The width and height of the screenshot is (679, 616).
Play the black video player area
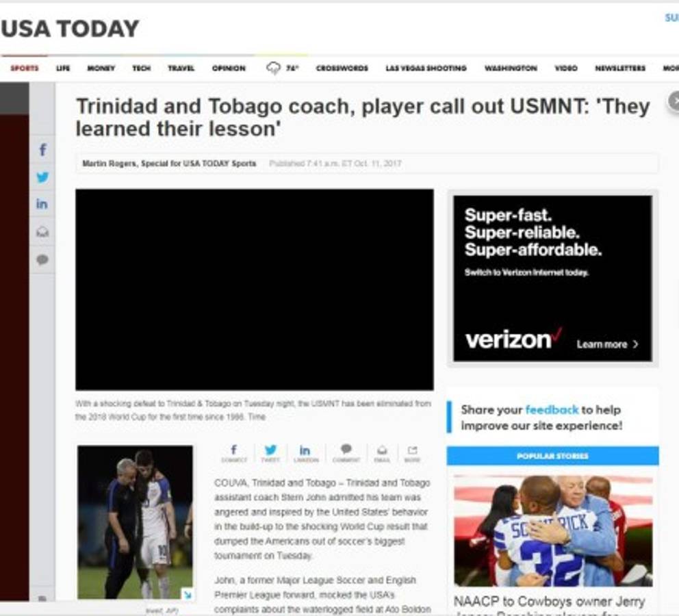click(254, 289)
